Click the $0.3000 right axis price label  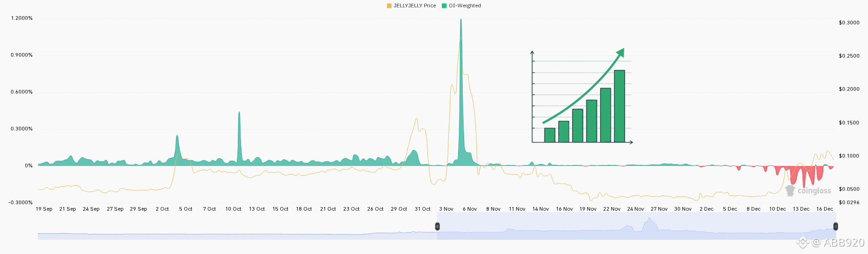[x=849, y=23]
